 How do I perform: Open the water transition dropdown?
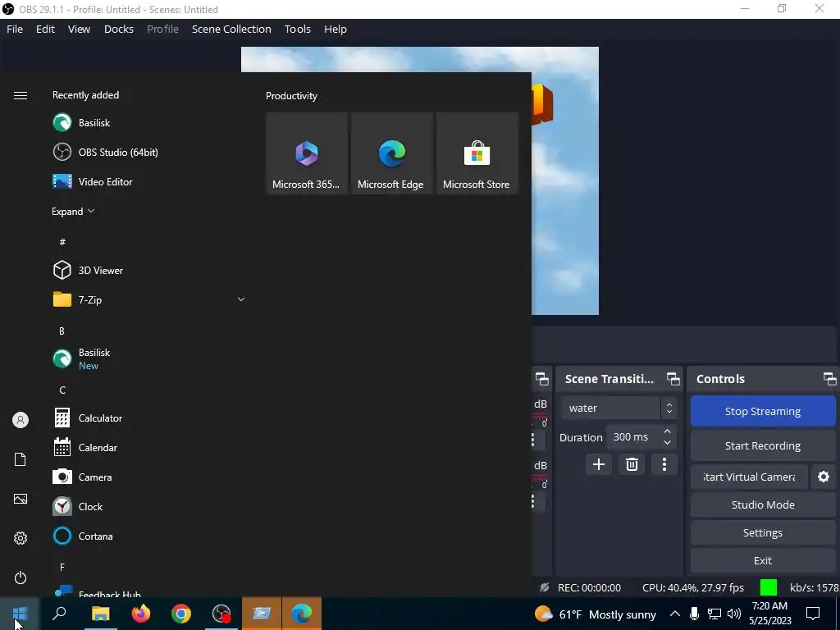coord(619,409)
